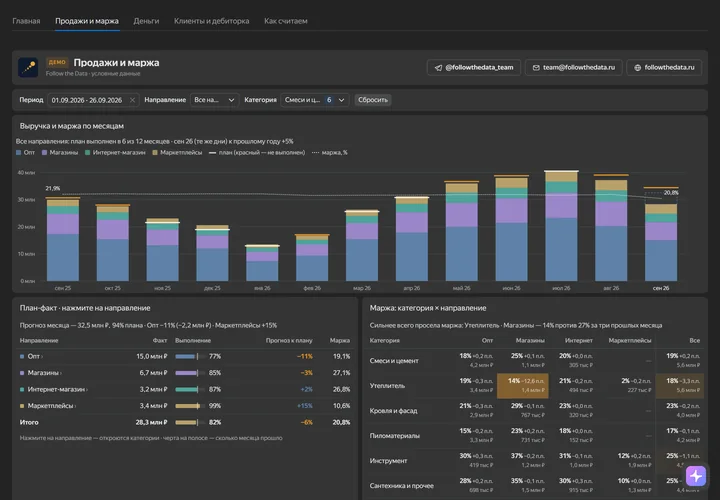Screen dimensions: 720x500
Task: Click the −11% forecast value
Action: pyautogui.click(x=305, y=356)
